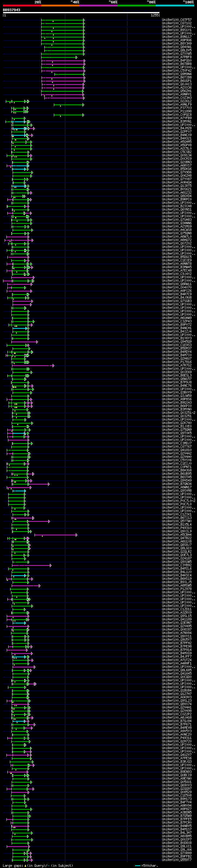The image size is (197, 868).
Task: Select label UniRef100_Q41810
Action: [x=177, y=450]
